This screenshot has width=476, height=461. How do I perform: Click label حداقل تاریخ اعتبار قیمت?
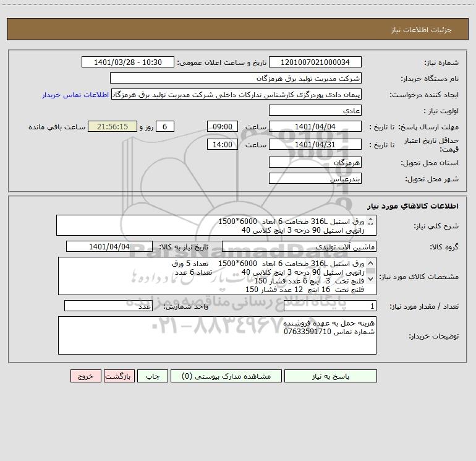tap(431, 145)
